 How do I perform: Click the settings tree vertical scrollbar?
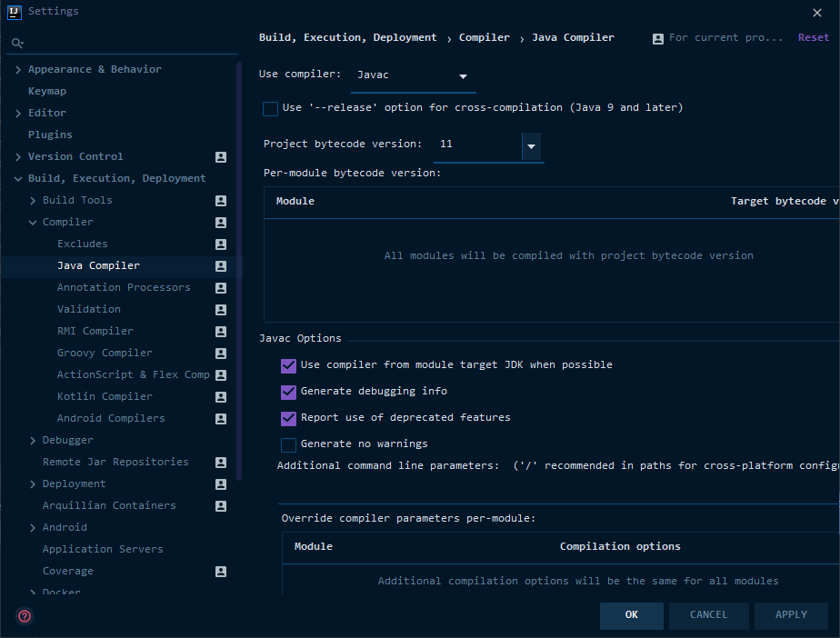click(239, 273)
